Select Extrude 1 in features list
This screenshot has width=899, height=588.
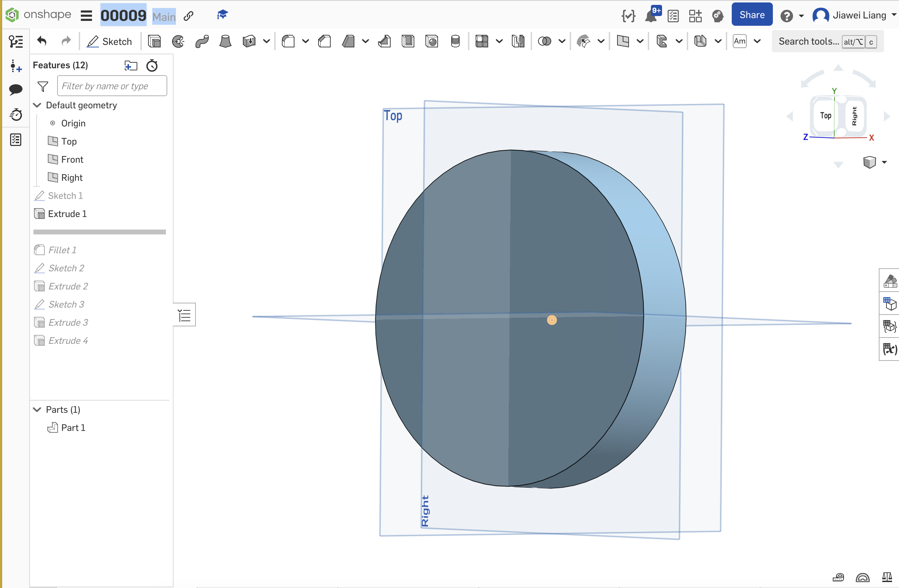[x=68, y=213]
